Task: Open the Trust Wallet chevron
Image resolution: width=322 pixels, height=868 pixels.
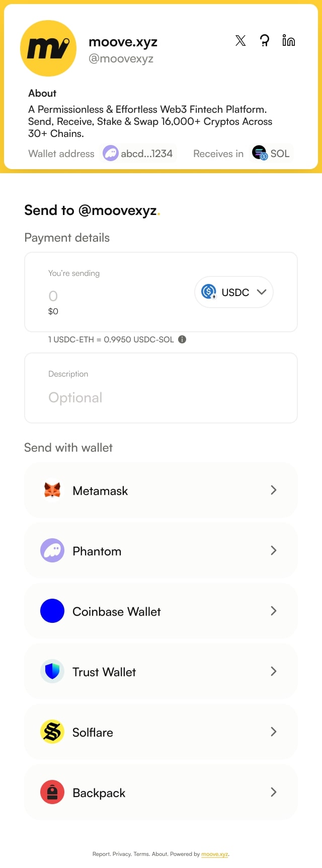Action: click(x=273, y=672)
